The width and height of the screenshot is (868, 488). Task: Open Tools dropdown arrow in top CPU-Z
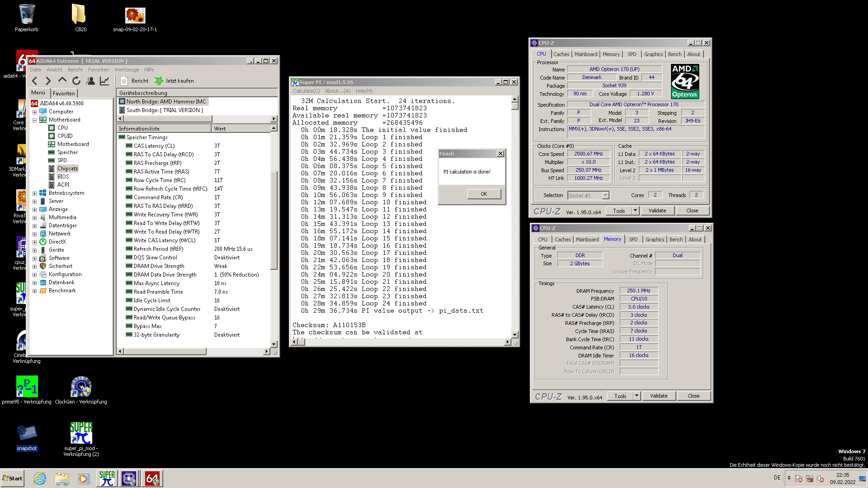click(635, 211)
